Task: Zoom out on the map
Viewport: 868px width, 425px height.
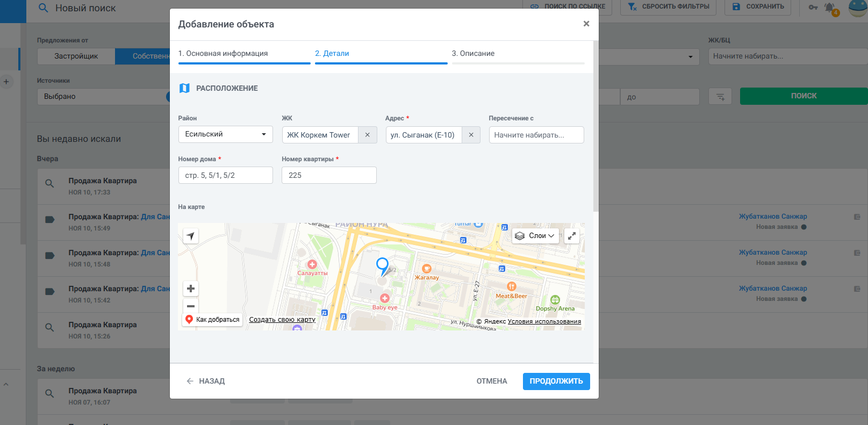Action: point(191,306)
